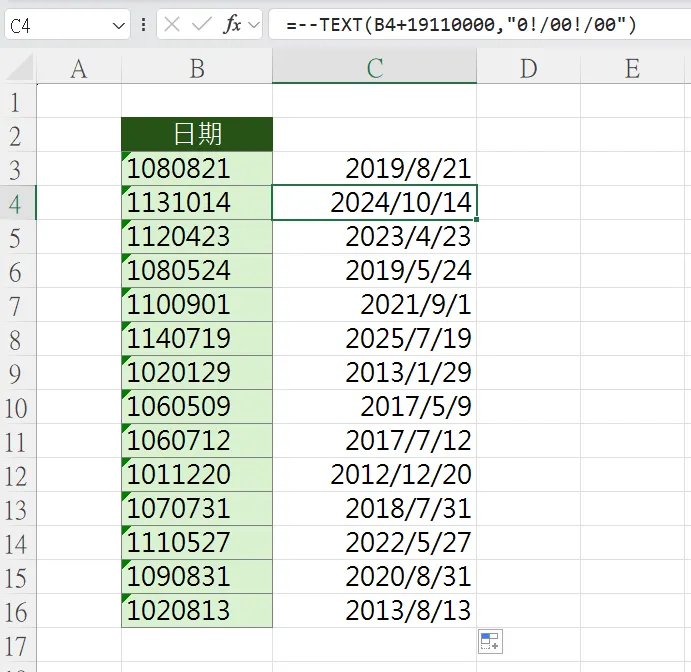This screenshot has width=691, height=672.
Task: Click the Insert Function fx icon
Action: [232, 24]
